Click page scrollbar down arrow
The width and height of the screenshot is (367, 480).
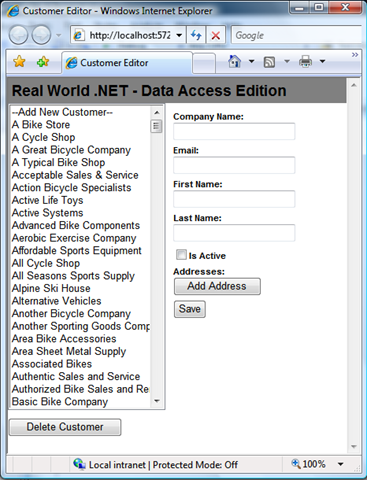tap(354, 447)
